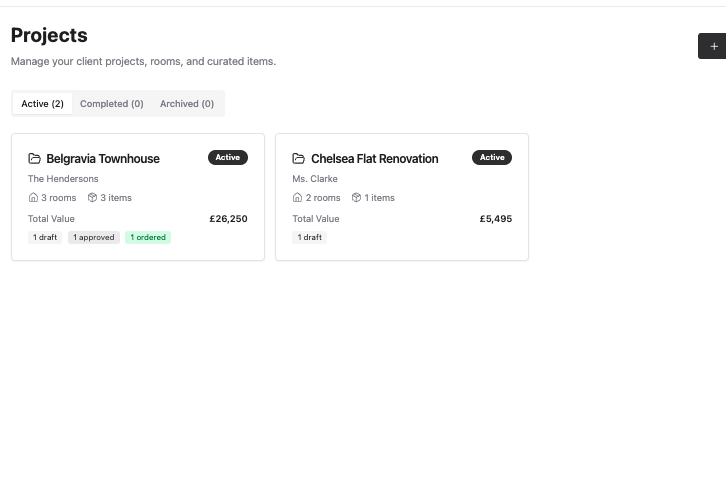Click the £5,495 total value amount
Image resolution: width=726 pixels, height=481 pixels.
point(495,219)
